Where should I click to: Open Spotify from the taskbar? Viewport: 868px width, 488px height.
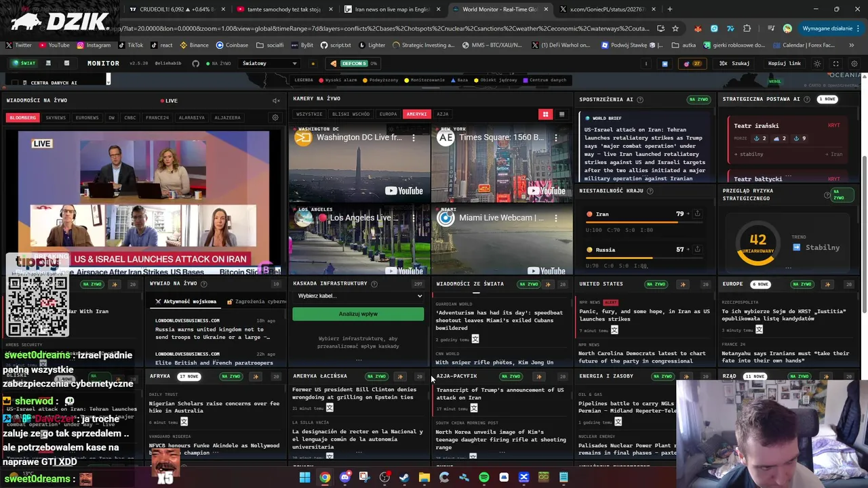[484, 477]
